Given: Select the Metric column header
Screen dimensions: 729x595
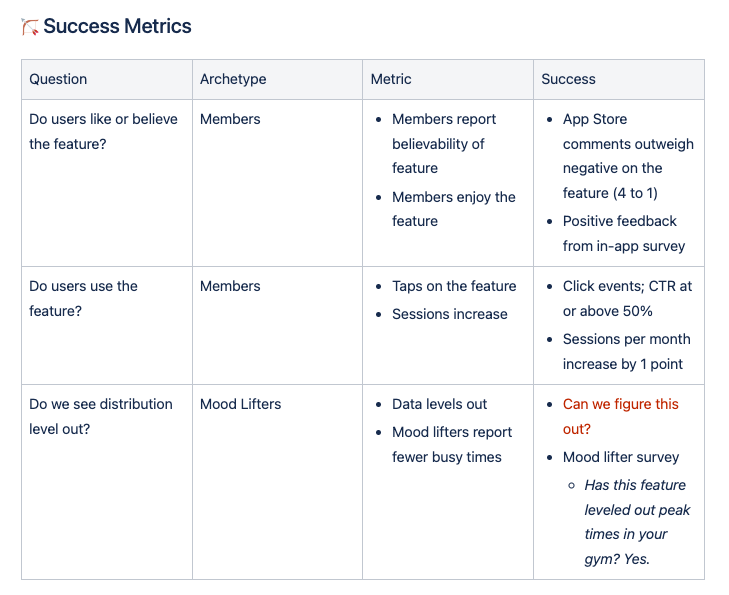Looking at the screenshot, I should click(448, 79).
